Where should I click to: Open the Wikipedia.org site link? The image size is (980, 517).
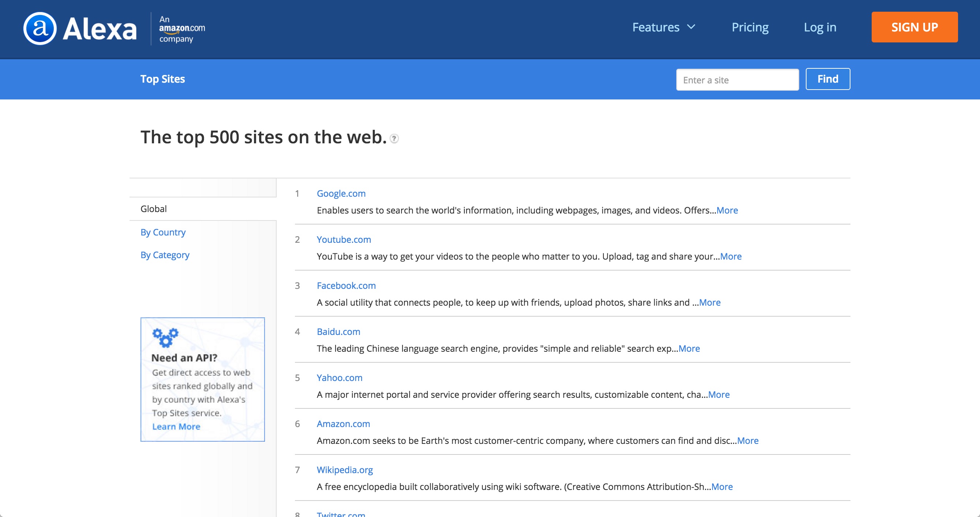click(345, 470)
